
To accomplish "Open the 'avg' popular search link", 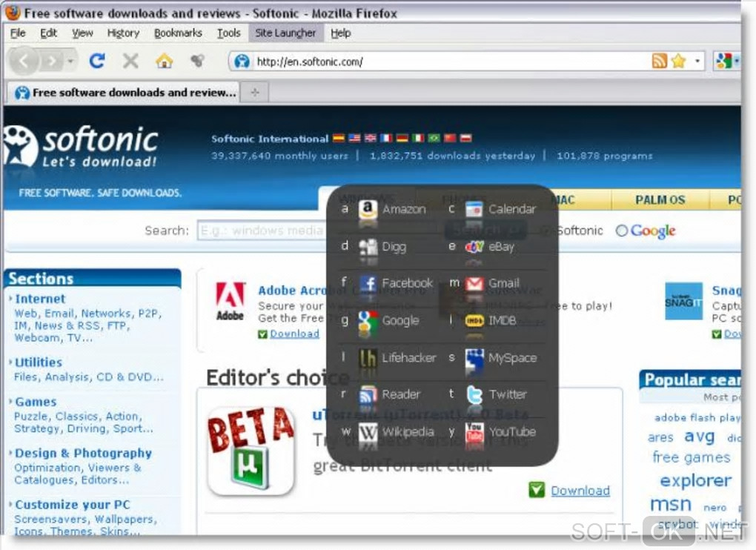I will [x=699, y=437].
